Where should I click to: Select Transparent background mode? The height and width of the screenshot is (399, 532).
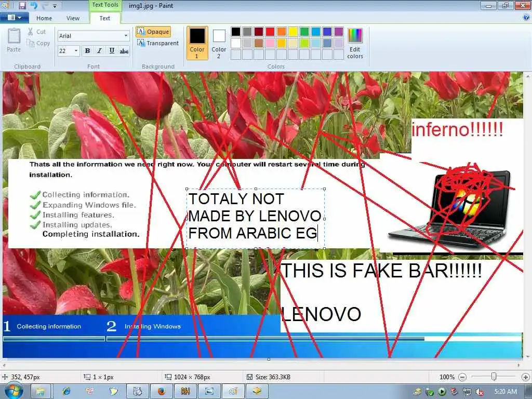pos(158,43)
